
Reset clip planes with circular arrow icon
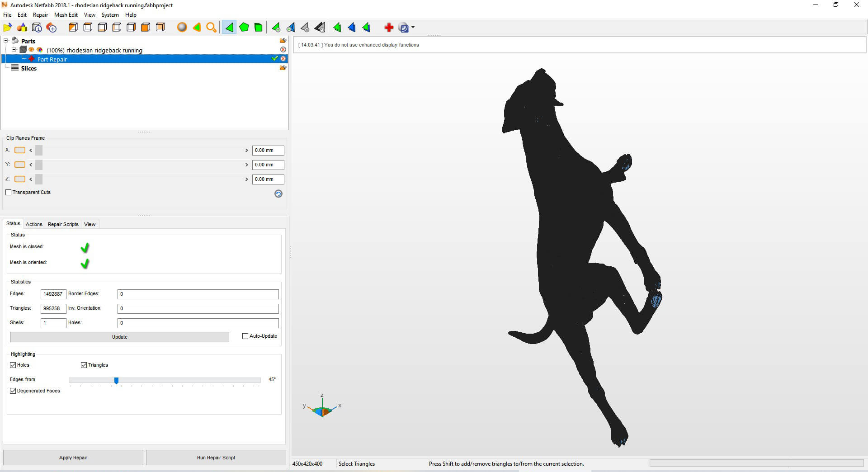(278, 194)
